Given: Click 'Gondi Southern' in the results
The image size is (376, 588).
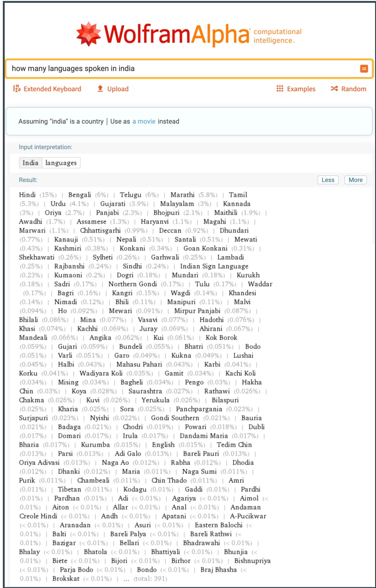Looking at the screenshot, I should (x=175, y=418).
